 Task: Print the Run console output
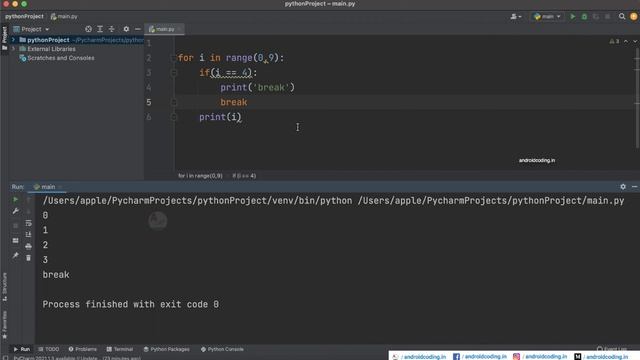tap(28, 246)
